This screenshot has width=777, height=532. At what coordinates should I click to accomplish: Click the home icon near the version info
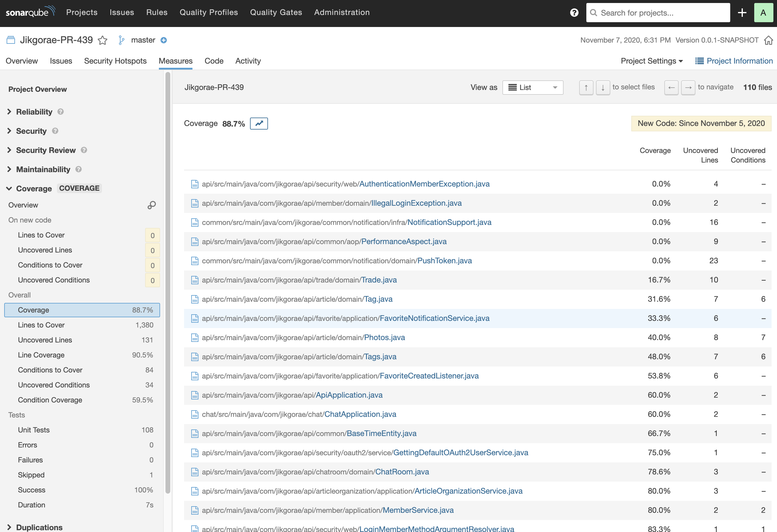[769, 40]
